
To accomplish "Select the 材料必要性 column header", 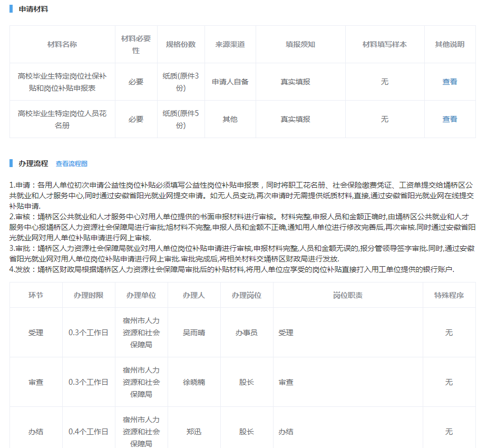I will coord(136,44).
